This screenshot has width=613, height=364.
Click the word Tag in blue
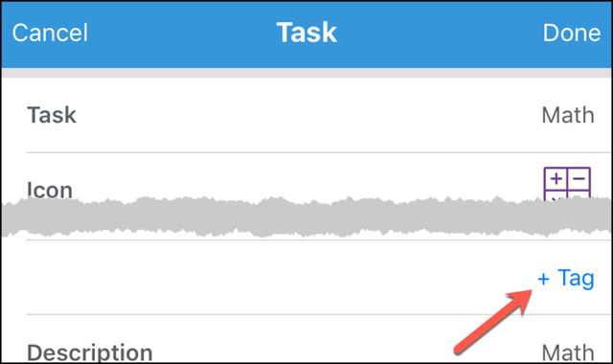(576, 279)
